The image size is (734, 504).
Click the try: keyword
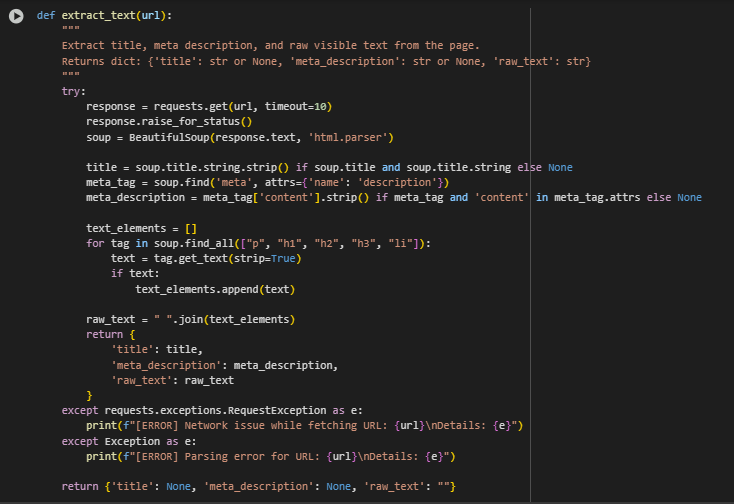tap(73, 91)
